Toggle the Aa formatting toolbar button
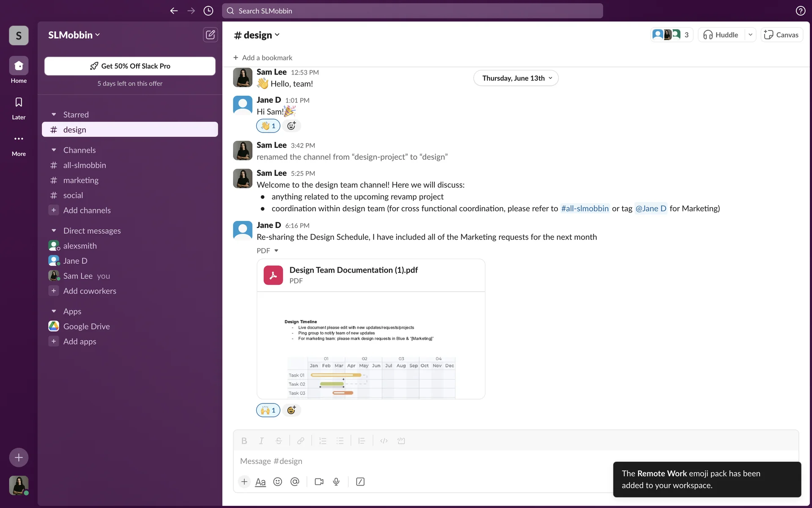812x508 pixels. coord(261,482)
